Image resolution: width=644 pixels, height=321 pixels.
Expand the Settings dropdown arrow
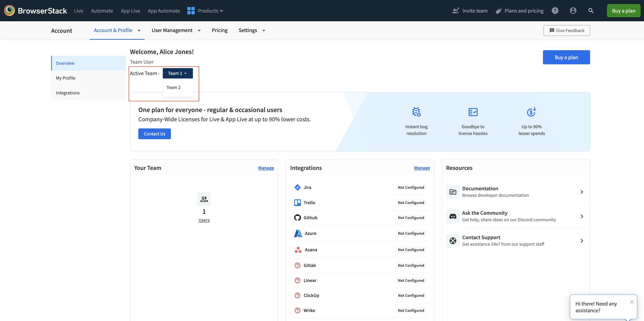tap(263, 30)
